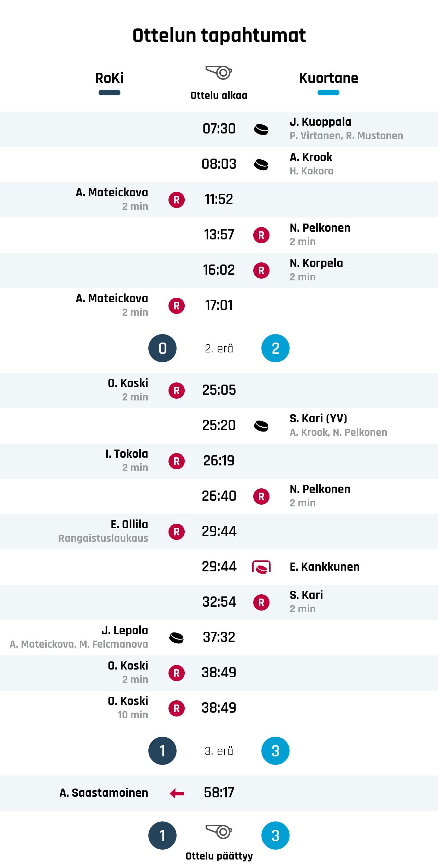The width and height of the screenshot is (438, 868).
Task: Click the 2. erä period label
Action: pyautogui.click(x=219, y=349)
